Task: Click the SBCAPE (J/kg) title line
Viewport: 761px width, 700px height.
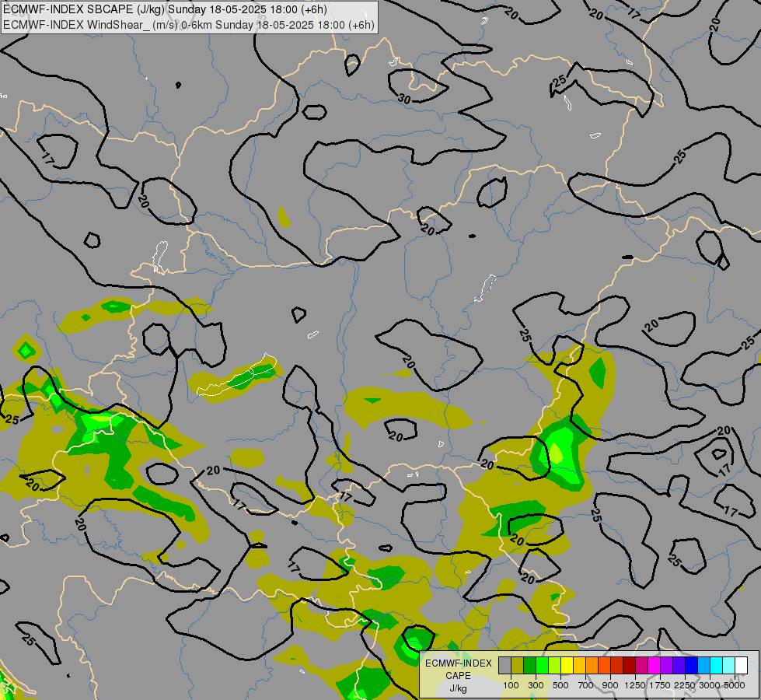Action: (166, 9)
